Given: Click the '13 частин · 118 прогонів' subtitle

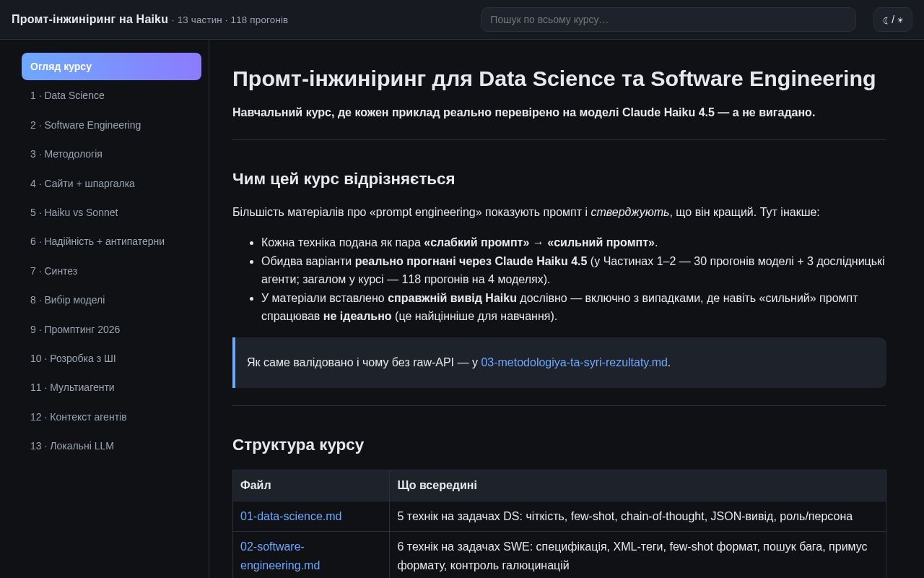Looking at the screenshot, I should 232,20.
